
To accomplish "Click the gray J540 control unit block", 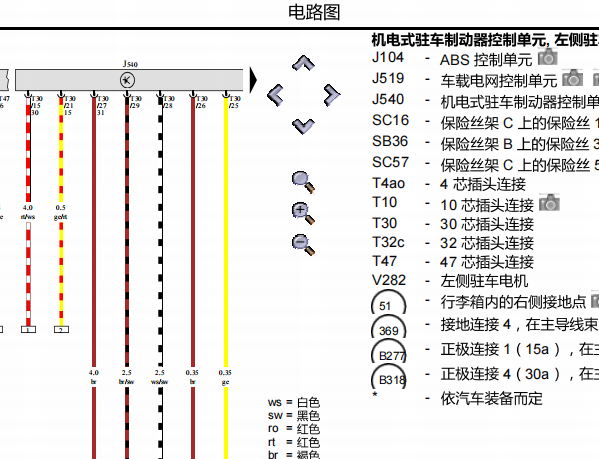I will click(129, 80).
